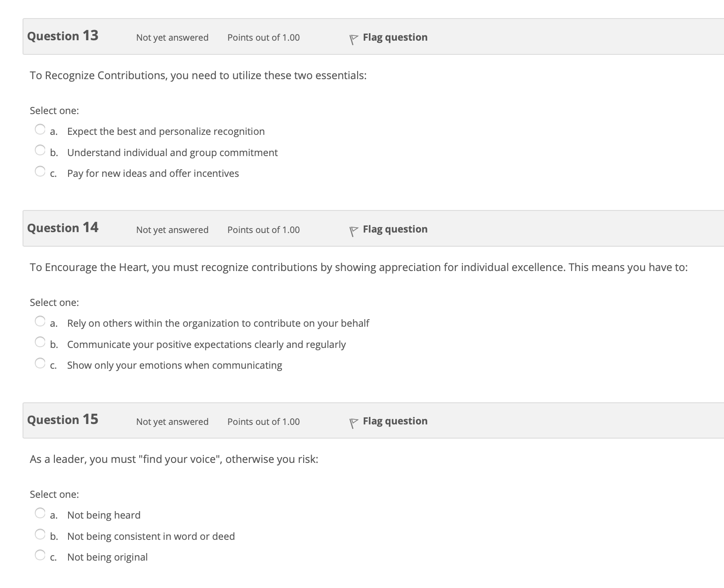Select 'Expect the best and personalize recognition'
724x588 pixels.
(40, 129)
